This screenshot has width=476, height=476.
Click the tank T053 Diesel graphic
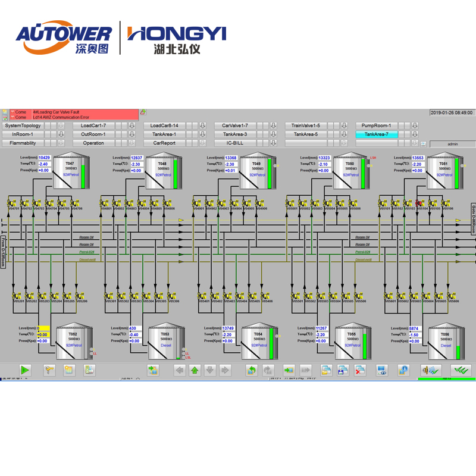[x=166, y=341]
